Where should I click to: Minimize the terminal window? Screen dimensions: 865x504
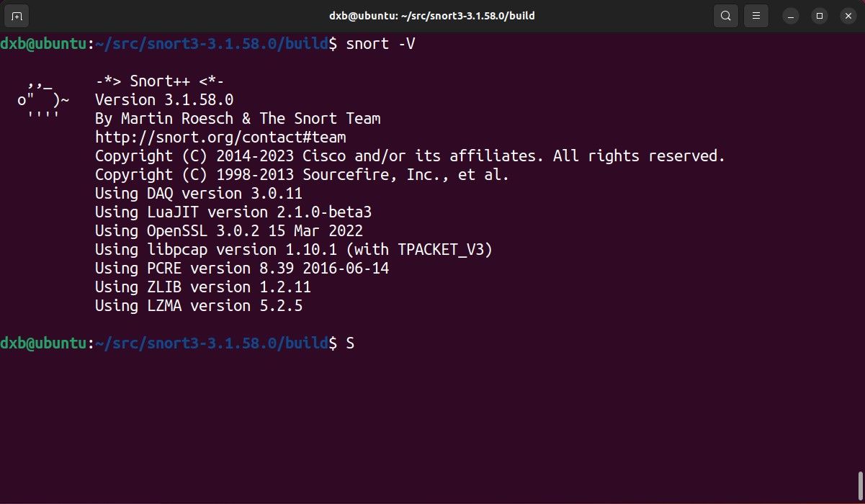[x=792, y=15]
